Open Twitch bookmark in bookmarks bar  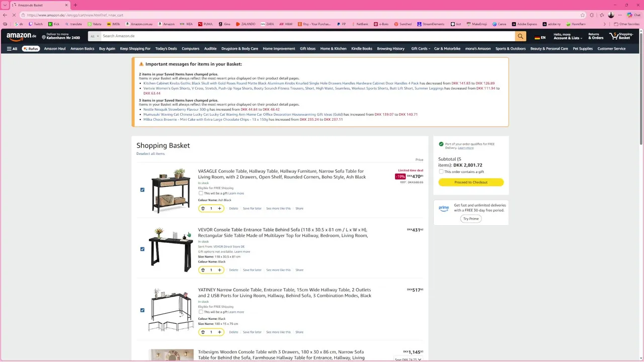pyautogui.click(x=36, y=24)
